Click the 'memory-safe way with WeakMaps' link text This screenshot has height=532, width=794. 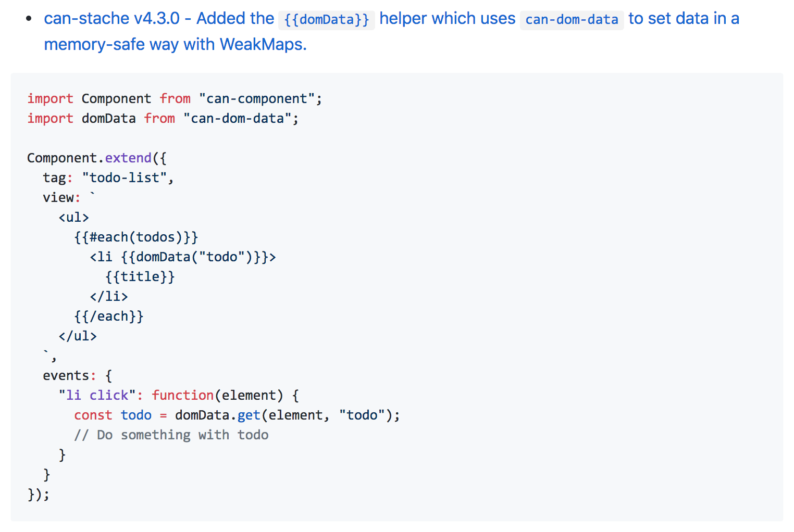(x=175, y=44)
